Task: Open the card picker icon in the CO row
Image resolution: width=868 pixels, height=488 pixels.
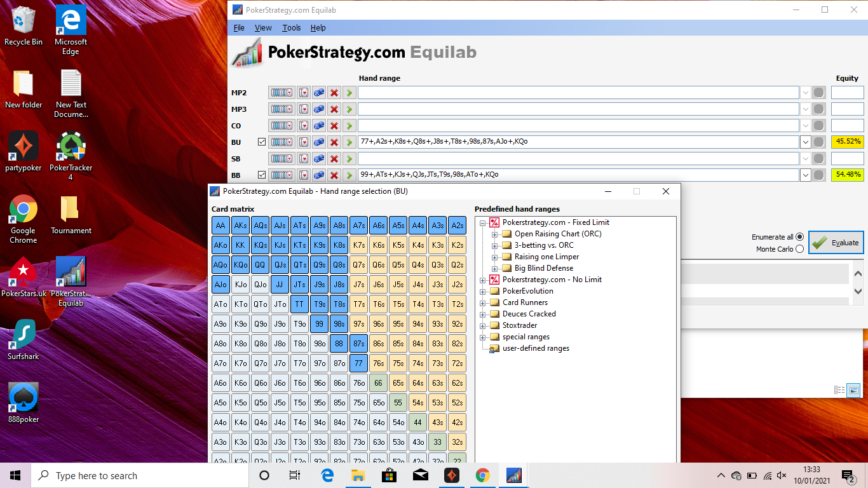Action: coord(304,126)
